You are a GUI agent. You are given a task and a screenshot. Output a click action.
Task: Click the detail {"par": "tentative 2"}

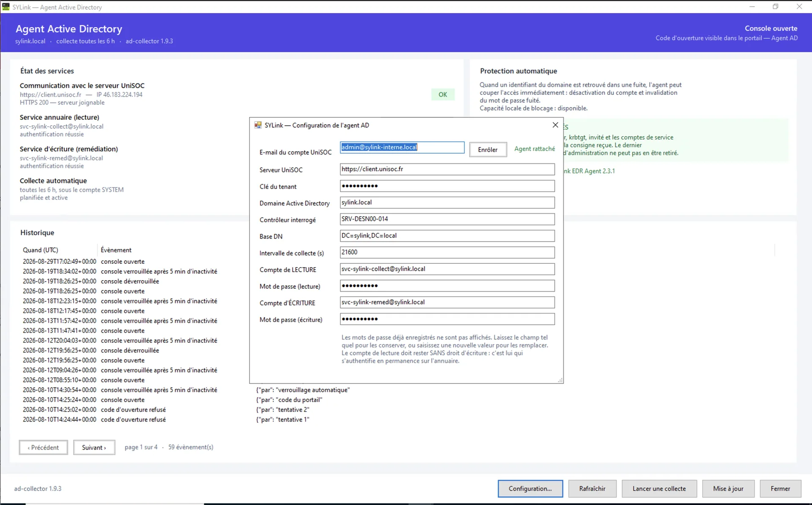pos(283,410)
